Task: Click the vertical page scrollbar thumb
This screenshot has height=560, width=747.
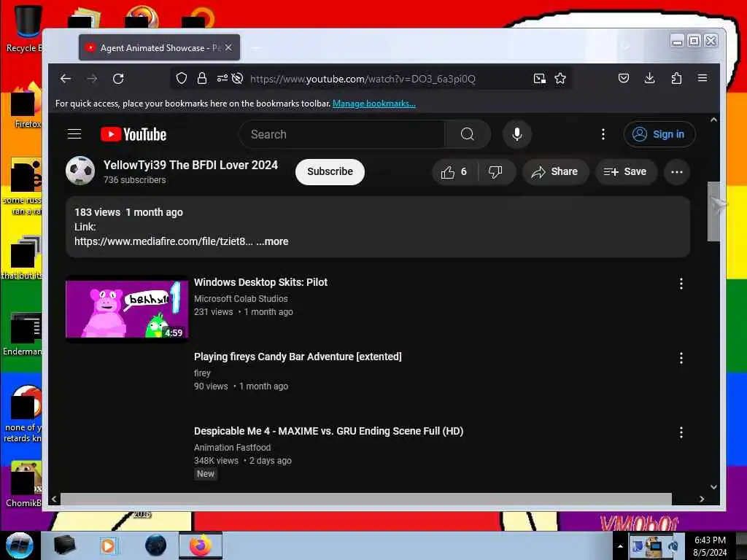Action: 713,211
